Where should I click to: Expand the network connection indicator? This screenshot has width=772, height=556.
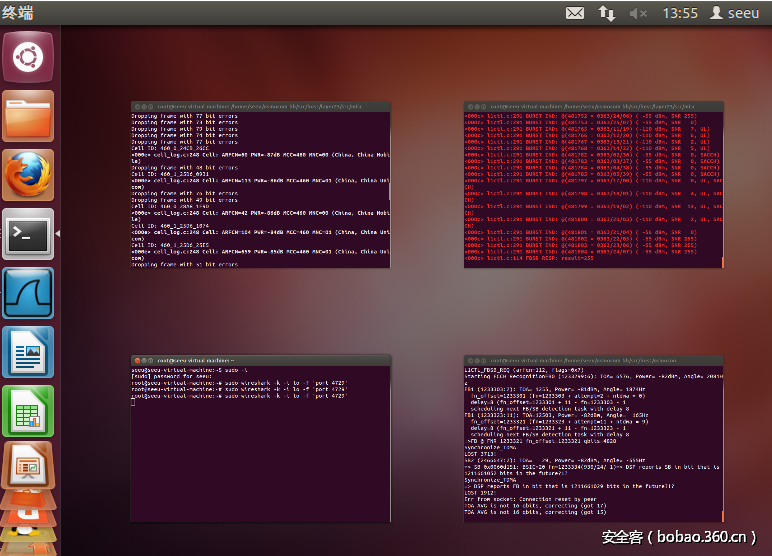[607, 13]
